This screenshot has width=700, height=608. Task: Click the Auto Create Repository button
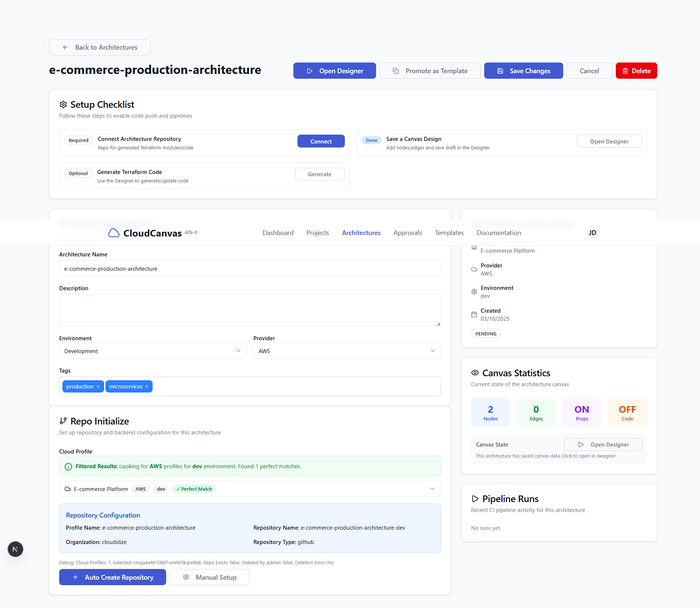point(113,577)
